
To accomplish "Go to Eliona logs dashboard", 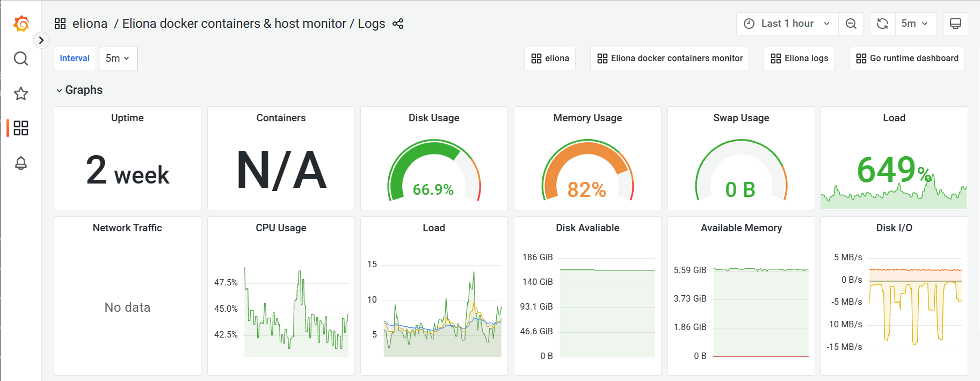I will point(799,58).
